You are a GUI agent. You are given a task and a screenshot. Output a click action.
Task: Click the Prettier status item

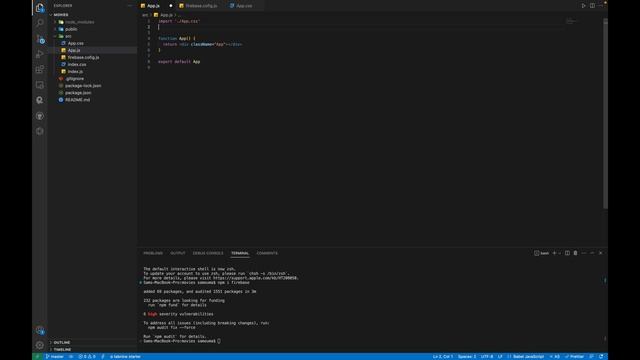point(574,356)
